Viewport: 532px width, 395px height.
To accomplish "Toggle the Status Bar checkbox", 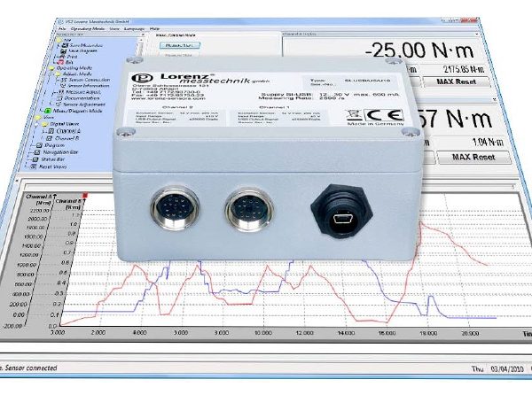I will click(35, 159).
